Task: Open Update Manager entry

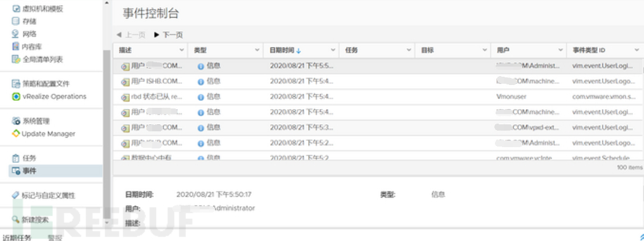Action: click(48, 134)
